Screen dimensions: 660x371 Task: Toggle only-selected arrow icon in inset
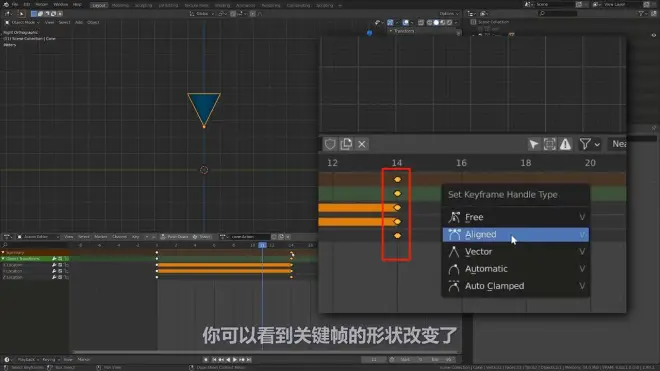click(x=534, y=144)
